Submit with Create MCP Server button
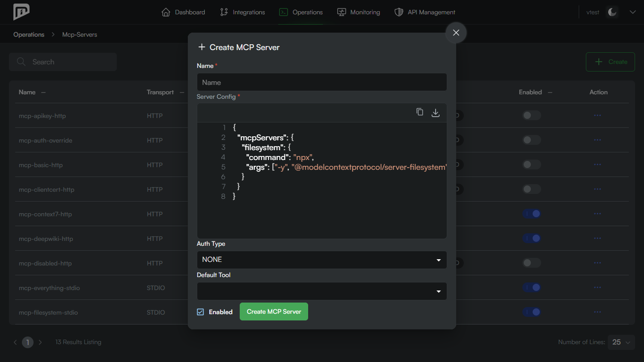 click(274, 311)
